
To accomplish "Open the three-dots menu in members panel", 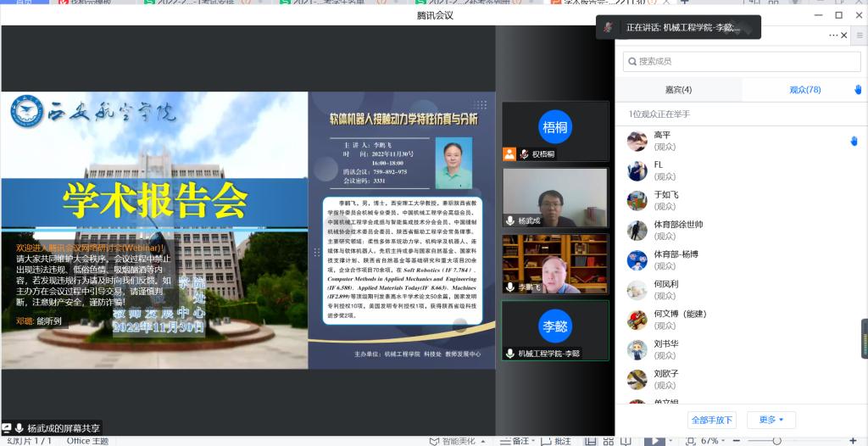I will [x=833, y=35].
